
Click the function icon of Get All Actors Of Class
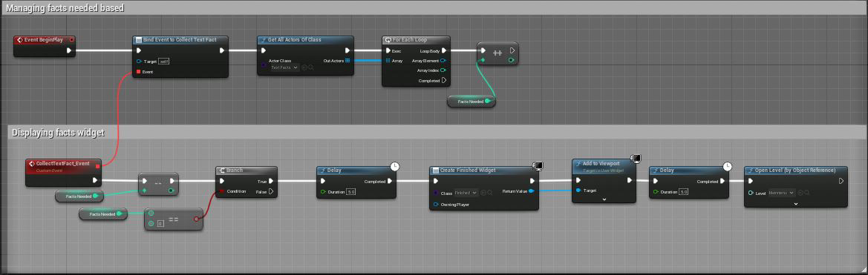point(264,40)
